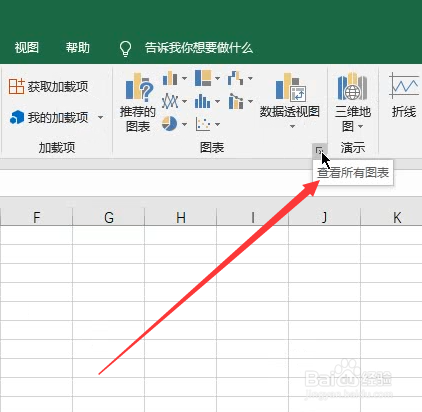This screenshot has width=422, height=412.
Task: Click the 数据透视图 pivot chart icon
Action: click(x=290, y=87)
